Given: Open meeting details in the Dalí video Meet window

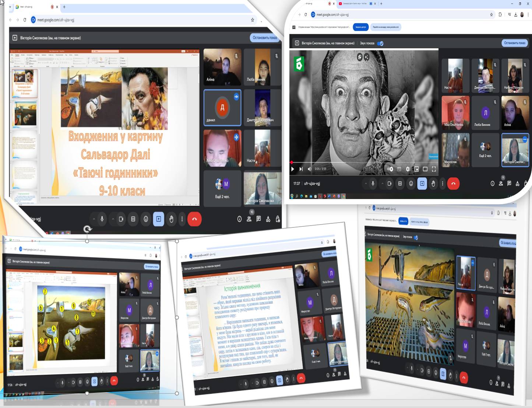Looking at the screenshot, I should pos(493,184).
